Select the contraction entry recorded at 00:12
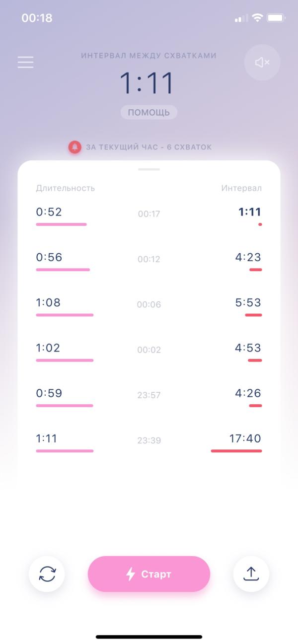This screenshot has height=644, width=298. (x=149, y=260)
